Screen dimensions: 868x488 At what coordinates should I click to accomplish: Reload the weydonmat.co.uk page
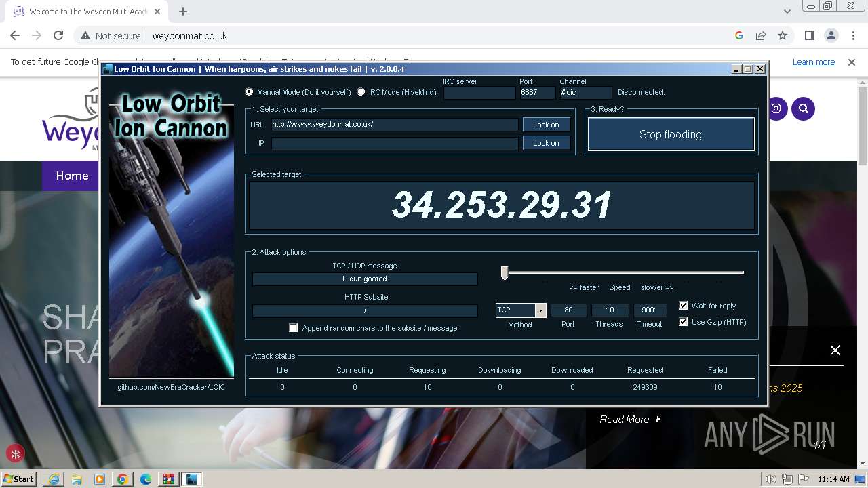pos(58,36)
